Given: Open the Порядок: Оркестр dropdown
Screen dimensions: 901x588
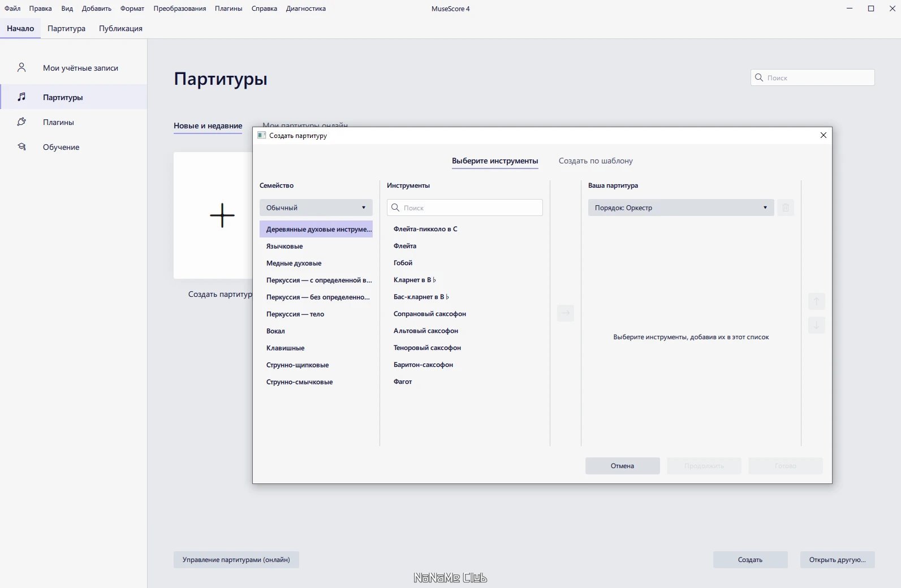Looking at the screenshot, I should coord(681,207).
